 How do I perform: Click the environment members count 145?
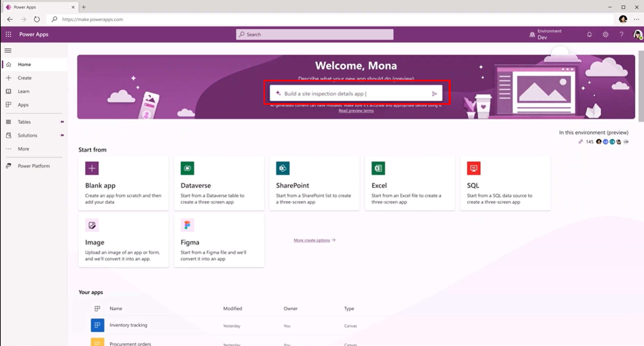click(589, 142)
